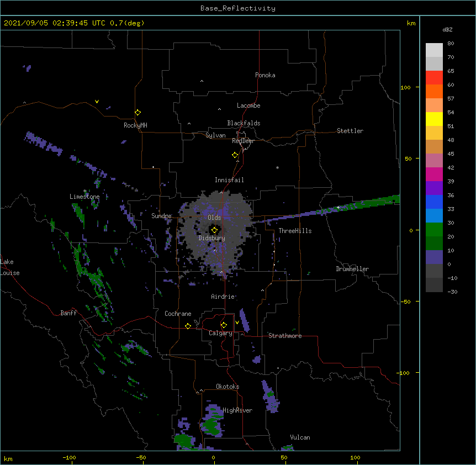Click the HighRiver city label
Viewport: 476px width, 465px height.
point(237,410)
